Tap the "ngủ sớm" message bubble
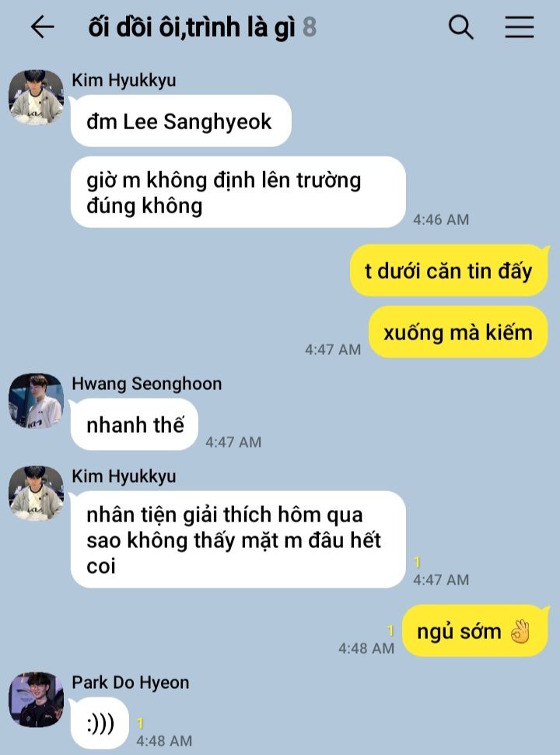 [475, 630]
